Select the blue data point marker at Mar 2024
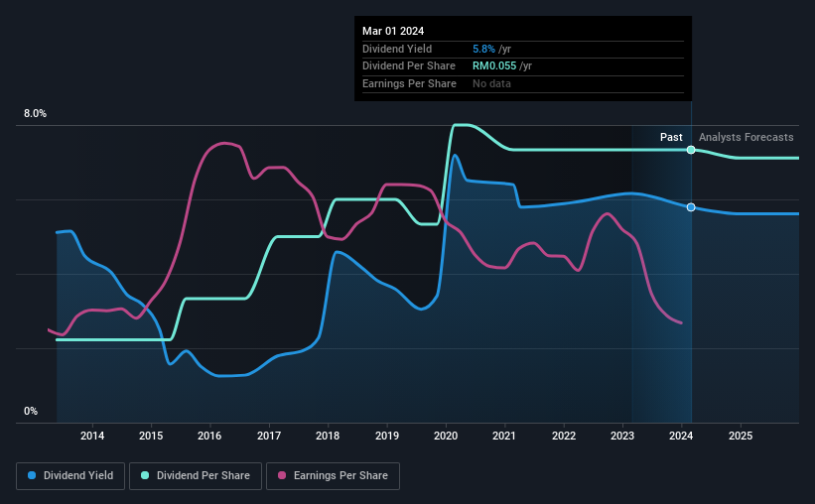 coord(691,207)
